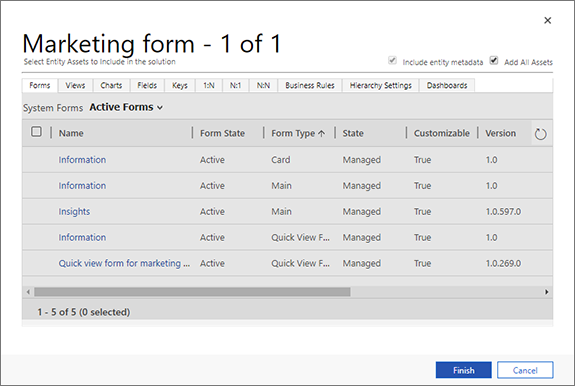Open the Dashboards tab
Screen dimensions: 575x386
click(447, 85)
